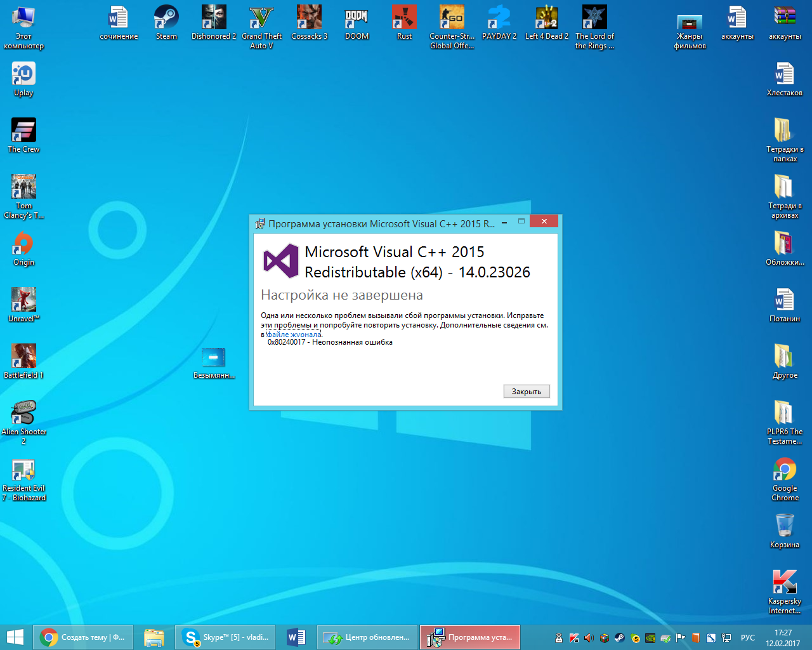Select the Tom Clancy's shortcut

point(23,197)
